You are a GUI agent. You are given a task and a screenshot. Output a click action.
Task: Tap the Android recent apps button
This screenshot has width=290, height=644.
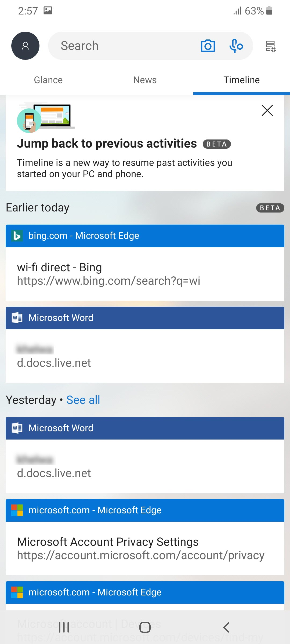64,627
